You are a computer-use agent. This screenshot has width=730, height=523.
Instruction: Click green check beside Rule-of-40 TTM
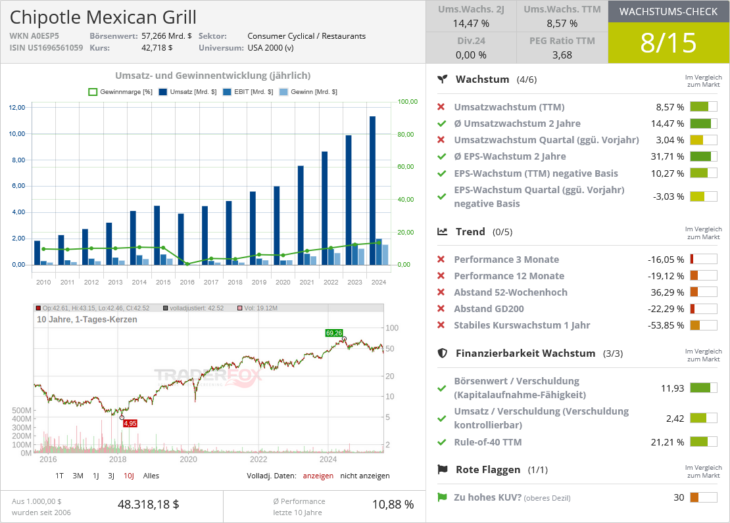(x=441, y=442)
